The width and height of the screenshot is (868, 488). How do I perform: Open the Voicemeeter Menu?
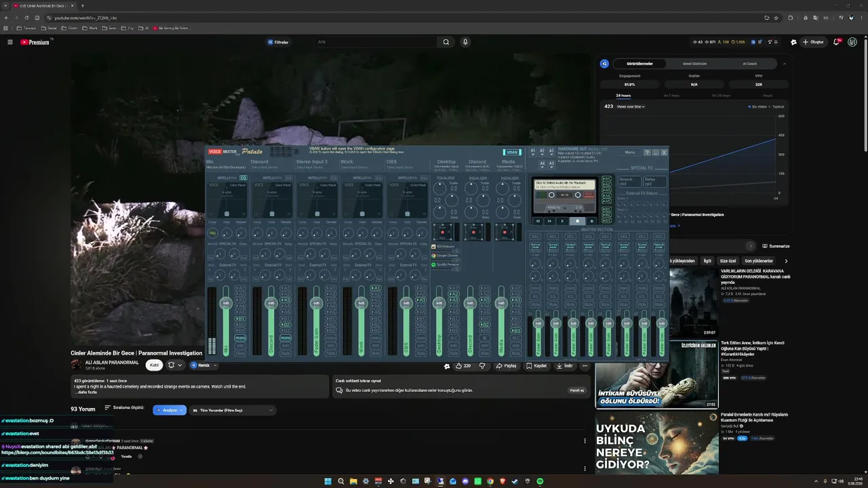click(x=630, y=152)
